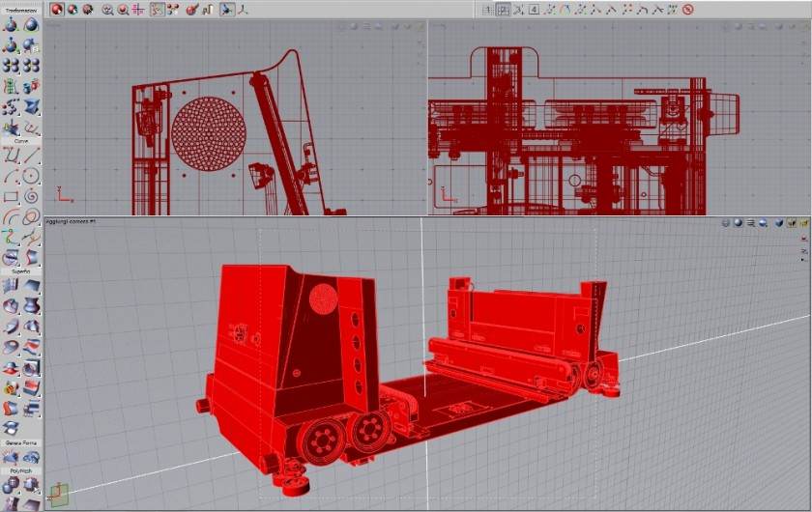Open the Trasformazioni panel header
The height and width of the screenshot is (512, 812).
(20, 10)
